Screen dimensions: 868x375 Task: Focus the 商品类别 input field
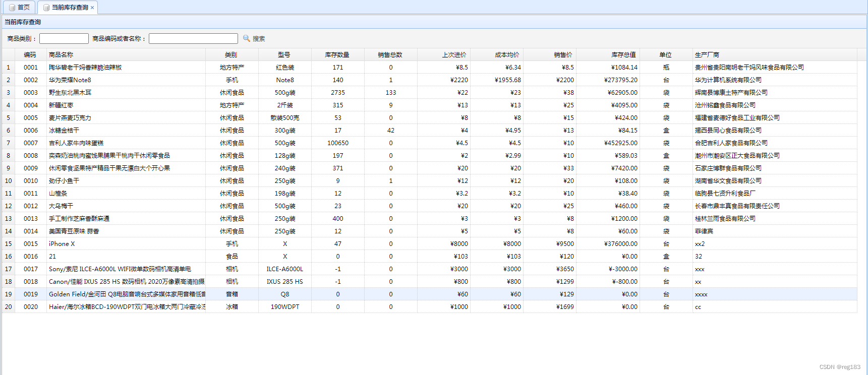coord(64,38)
